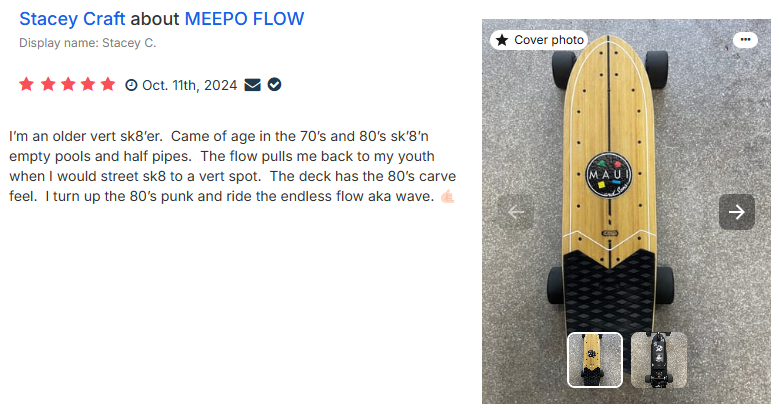Screen dimensions: 779x410
Task: Go to the next photo with right arrow
Action: pyautogui.click(x=737, y=211)
